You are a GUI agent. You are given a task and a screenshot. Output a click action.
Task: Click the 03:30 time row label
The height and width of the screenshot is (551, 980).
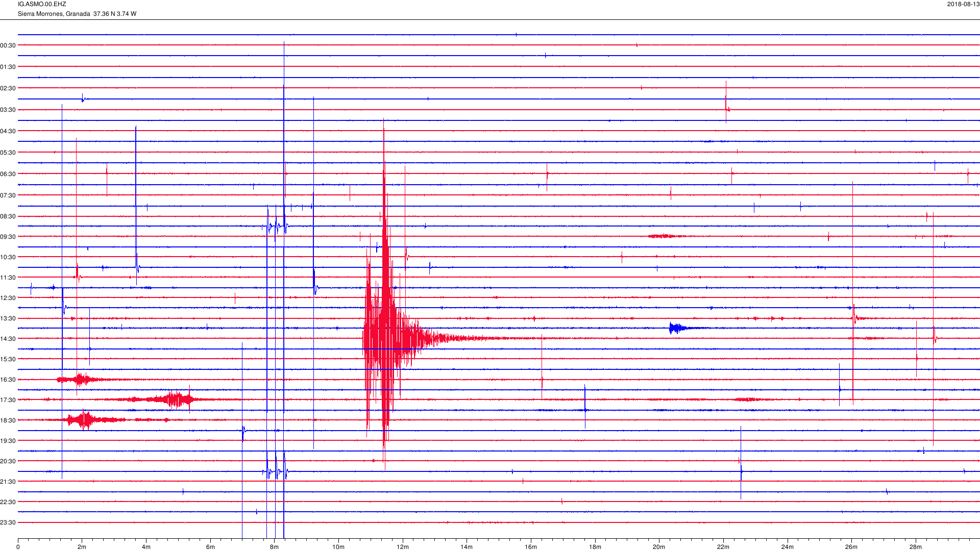point(8,110)
